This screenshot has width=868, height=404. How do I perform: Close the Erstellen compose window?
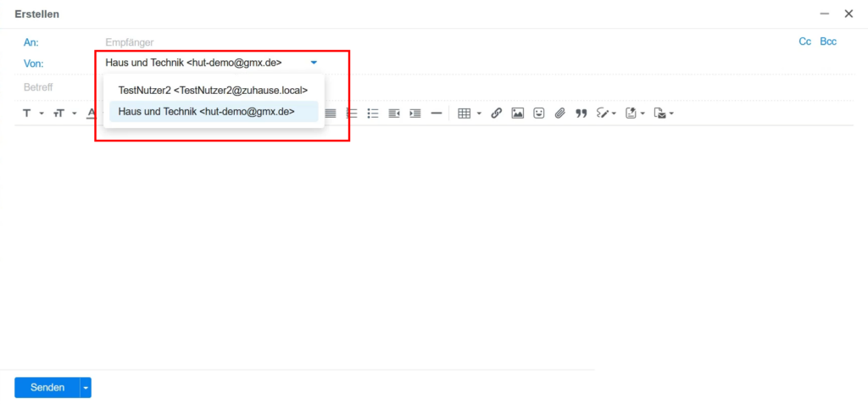849,14
